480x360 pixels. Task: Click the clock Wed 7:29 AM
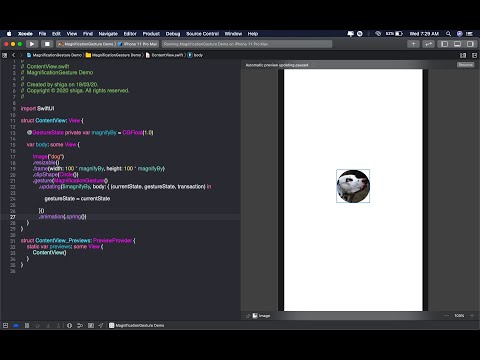pyautogui.click(x=424, y=34)
